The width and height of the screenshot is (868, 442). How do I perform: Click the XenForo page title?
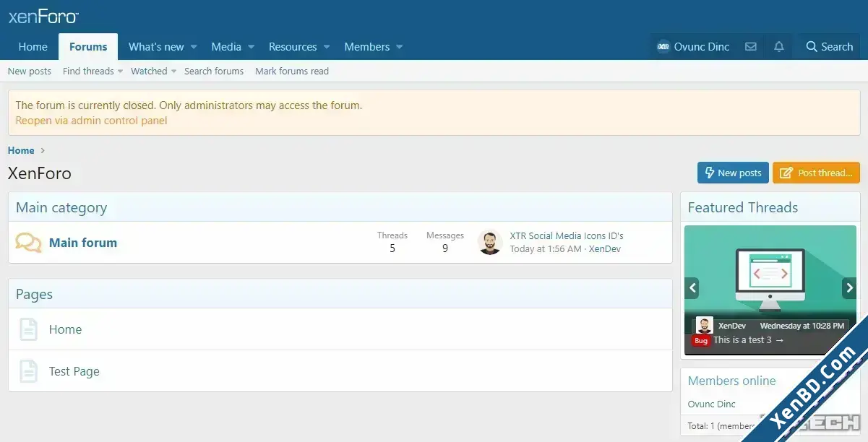point(40,173)
